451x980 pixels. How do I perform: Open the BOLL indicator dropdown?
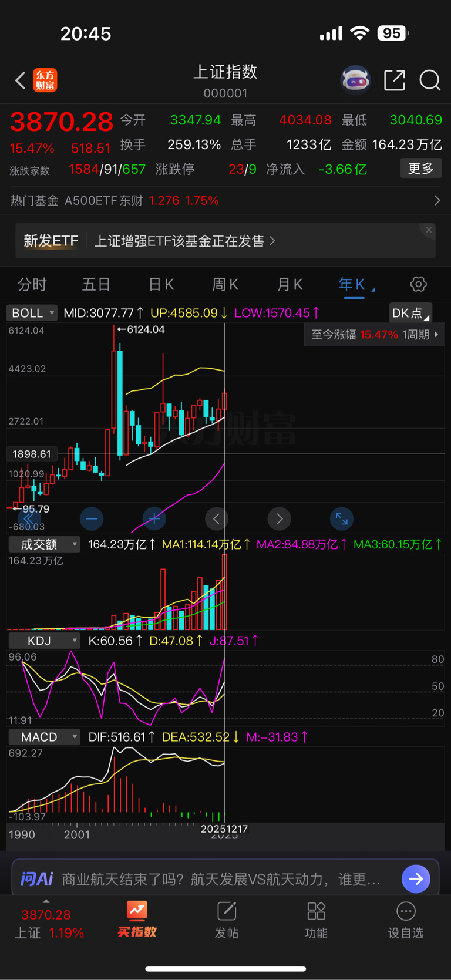(32, 313)
